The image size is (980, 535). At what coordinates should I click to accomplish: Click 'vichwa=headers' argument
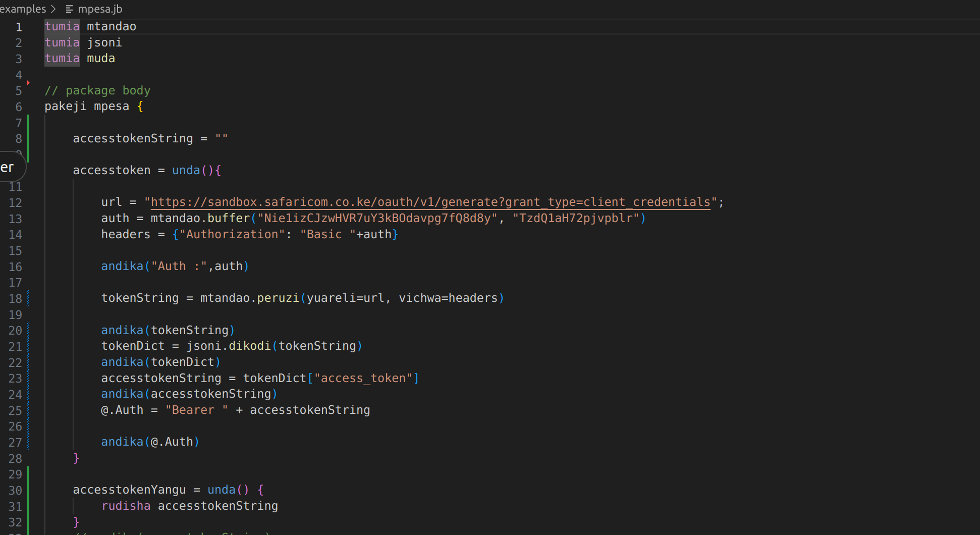click(x=448, y=298)
